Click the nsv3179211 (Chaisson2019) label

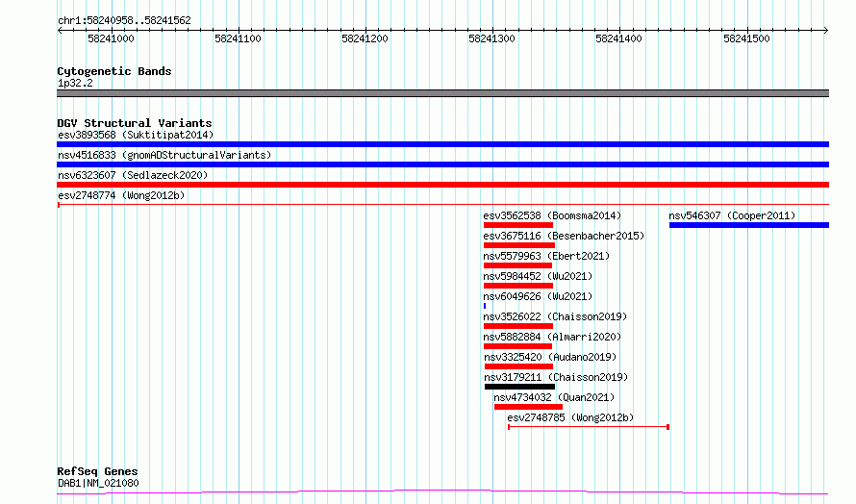pos(556,377)
